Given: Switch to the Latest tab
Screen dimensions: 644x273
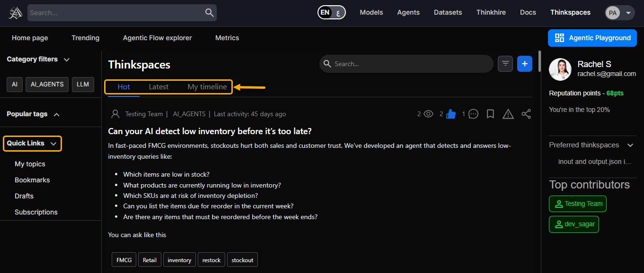Looking at the screenshot, I should pos(159,87).
